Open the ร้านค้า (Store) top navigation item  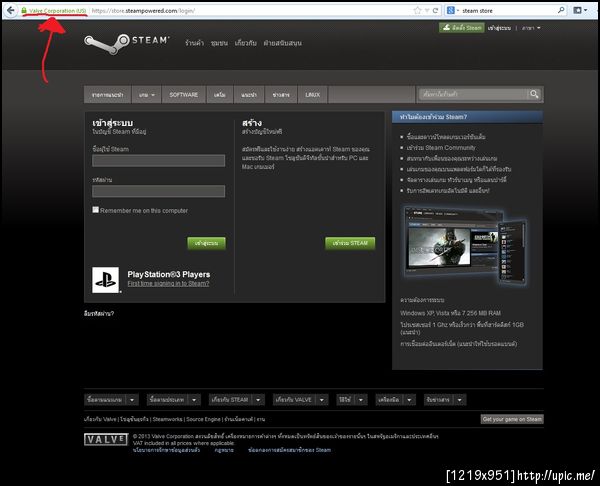194,43
